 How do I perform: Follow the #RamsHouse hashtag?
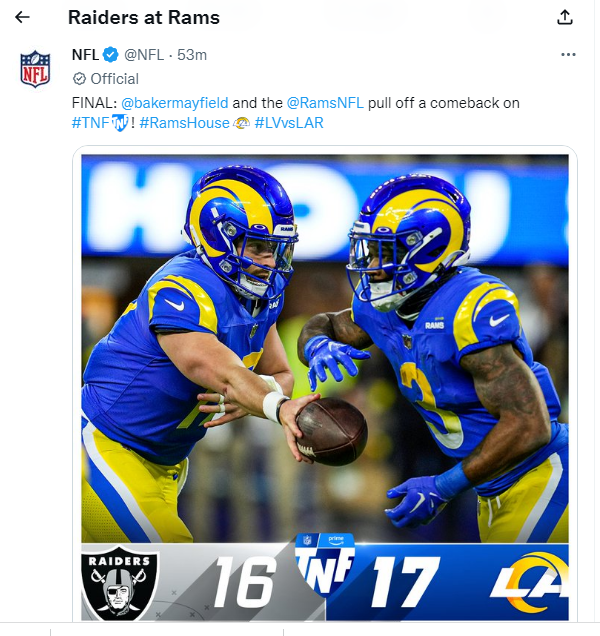click(x=184, y=124)
